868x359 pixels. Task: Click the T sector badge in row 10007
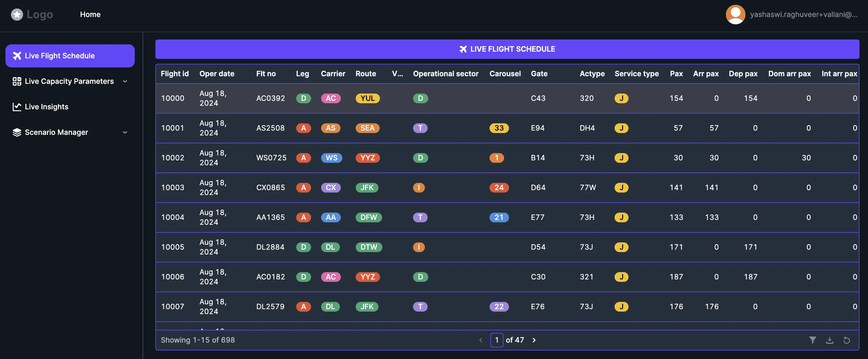[420, 307]
